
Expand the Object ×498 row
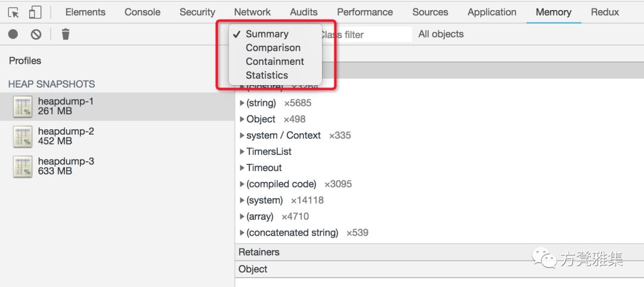click(242, 119)
